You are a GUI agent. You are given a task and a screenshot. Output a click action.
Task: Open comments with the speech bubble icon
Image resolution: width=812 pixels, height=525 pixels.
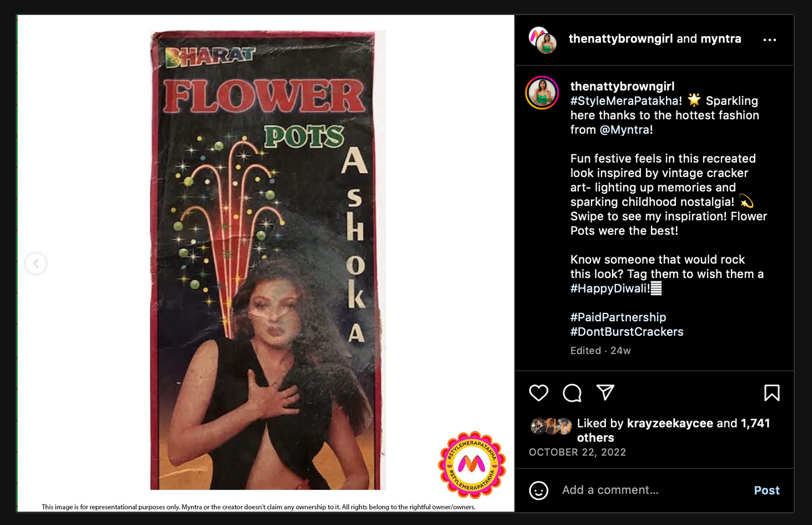(572, 393)
